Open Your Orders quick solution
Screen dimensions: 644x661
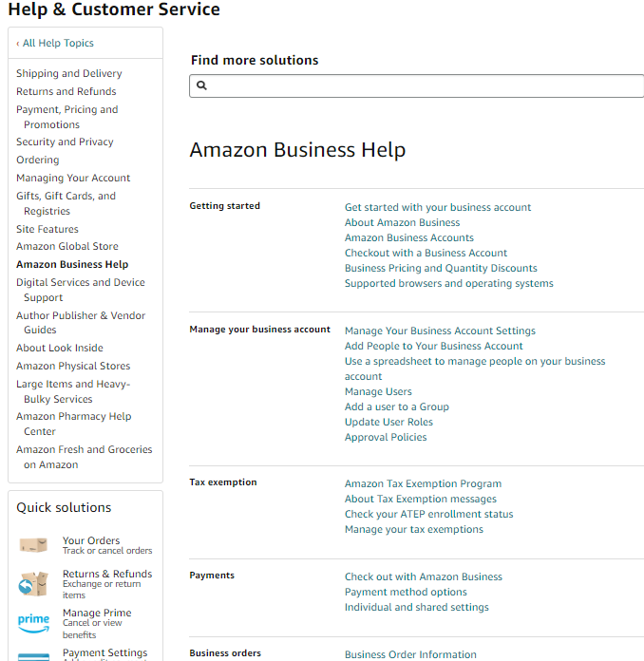91,540
